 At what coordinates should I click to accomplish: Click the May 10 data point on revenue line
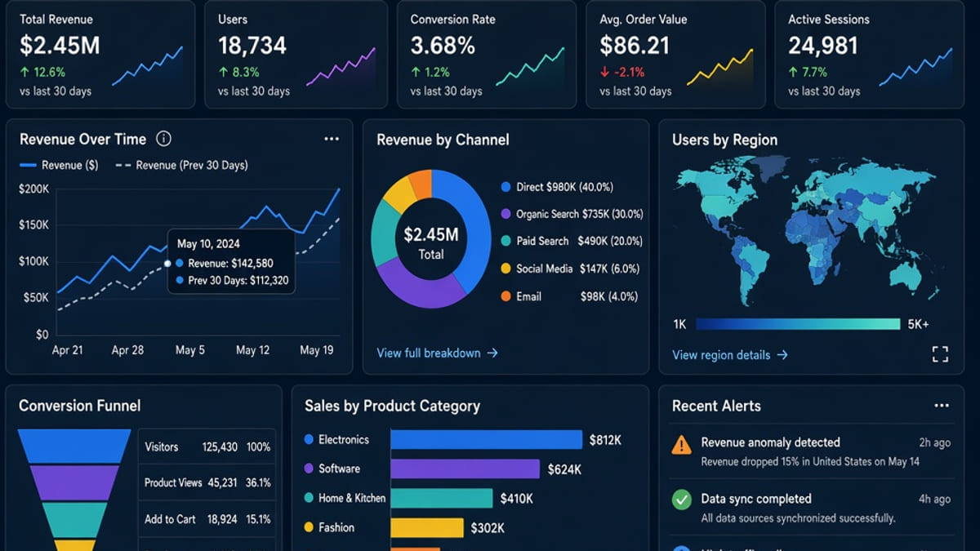point(167,263)
